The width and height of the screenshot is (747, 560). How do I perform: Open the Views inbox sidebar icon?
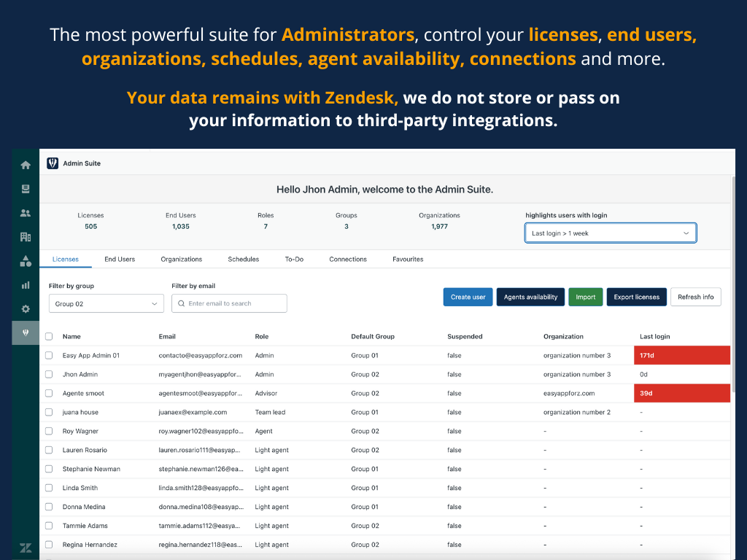pos(26,189)
